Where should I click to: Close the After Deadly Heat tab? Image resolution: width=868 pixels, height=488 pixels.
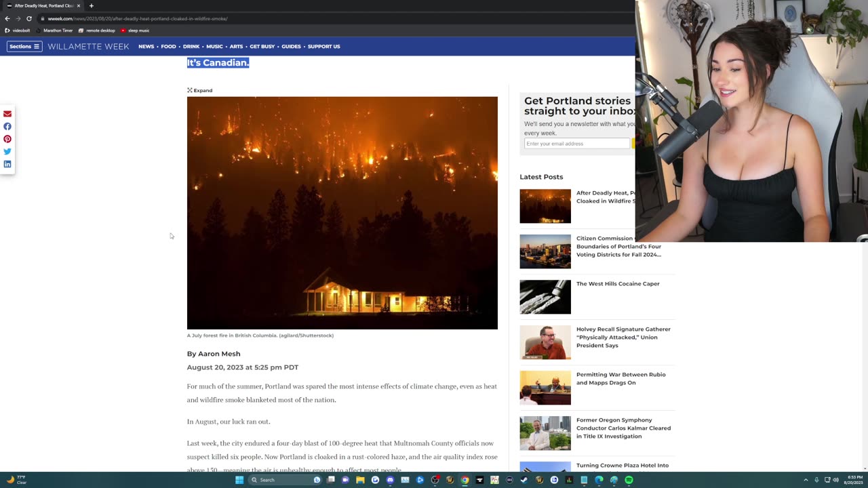(x=79, y=5)
